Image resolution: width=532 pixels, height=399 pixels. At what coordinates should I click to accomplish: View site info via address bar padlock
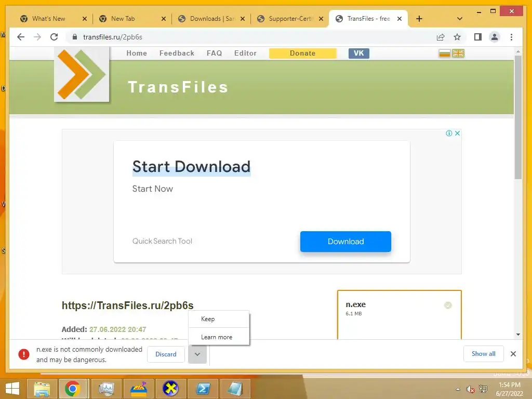75,37
